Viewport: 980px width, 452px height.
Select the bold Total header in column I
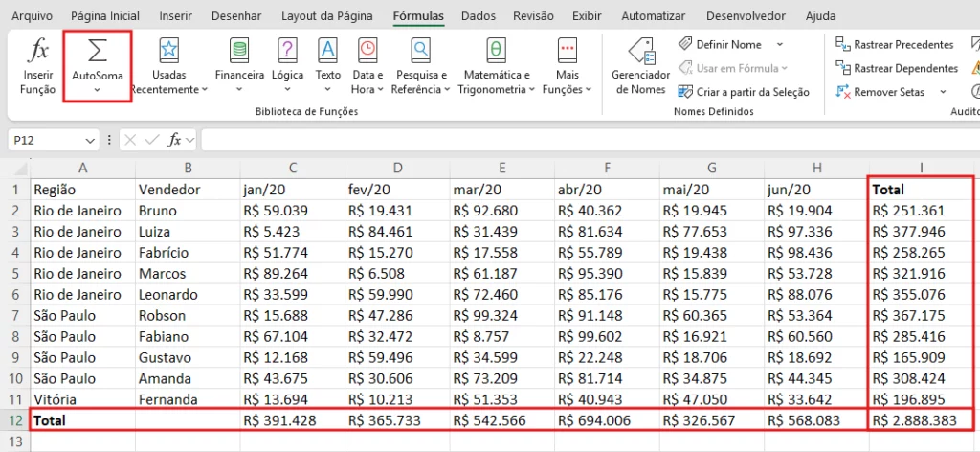tap(922, 190)
